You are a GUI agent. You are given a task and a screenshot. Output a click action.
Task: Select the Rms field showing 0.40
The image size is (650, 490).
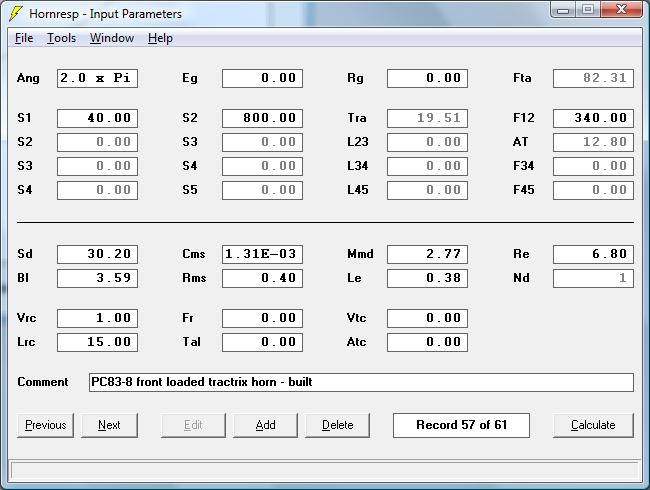(262, 278)
